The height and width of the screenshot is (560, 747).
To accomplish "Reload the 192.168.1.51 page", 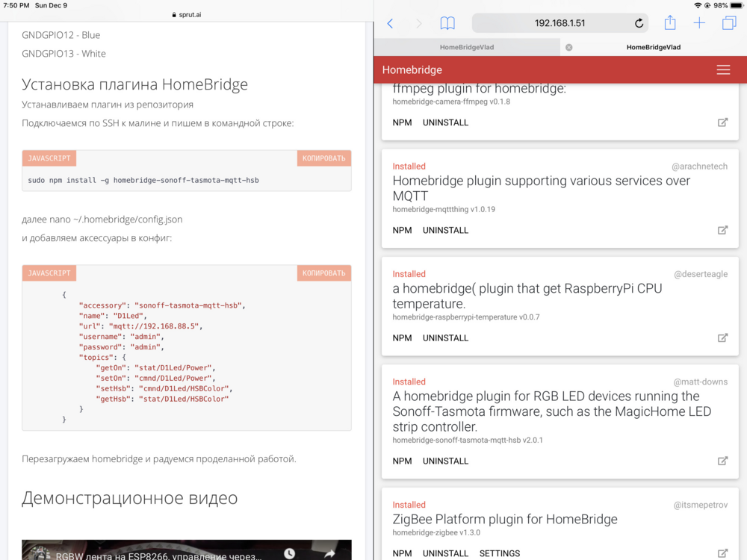I will [639, 23].
